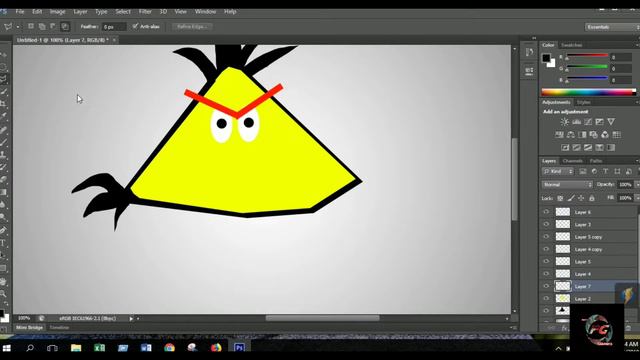The width and height of the screenshot is (640, 360).
Task: Add a Brightness/Contrast adjustment
Action: 564,122
